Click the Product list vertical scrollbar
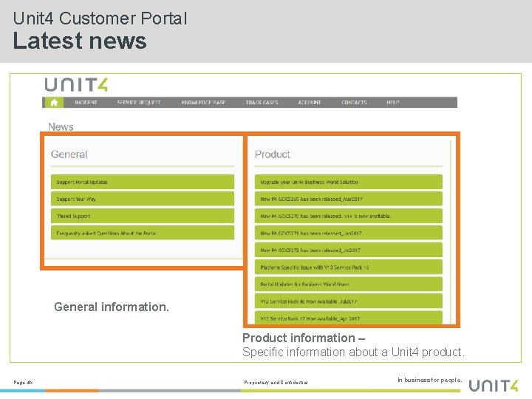Viewport: 532px width, 399px height. click(451, 231)
